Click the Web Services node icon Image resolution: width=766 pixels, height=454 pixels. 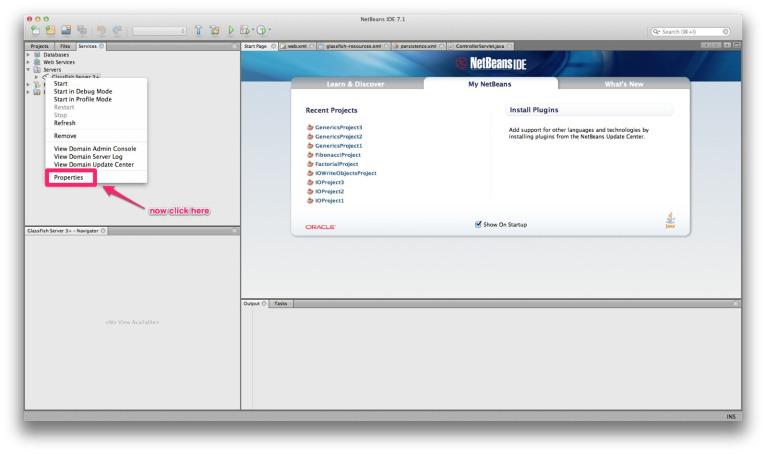[x=37, y=62]
